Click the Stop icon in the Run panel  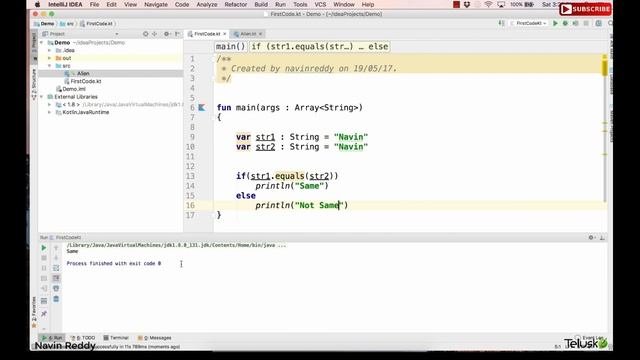tap(44, 258)
